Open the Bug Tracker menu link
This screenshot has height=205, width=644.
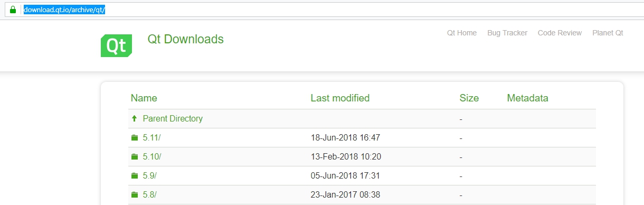[507, 33]
